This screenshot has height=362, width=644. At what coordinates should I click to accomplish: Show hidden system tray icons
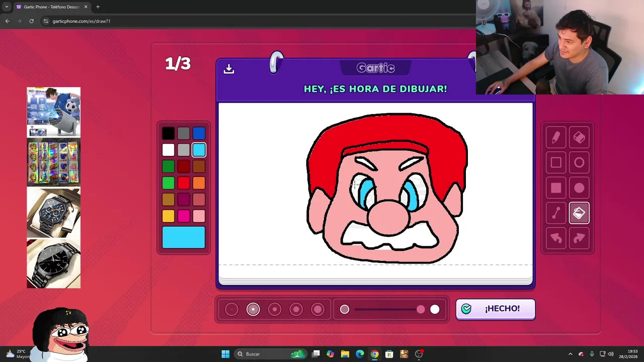click(570, 354)
